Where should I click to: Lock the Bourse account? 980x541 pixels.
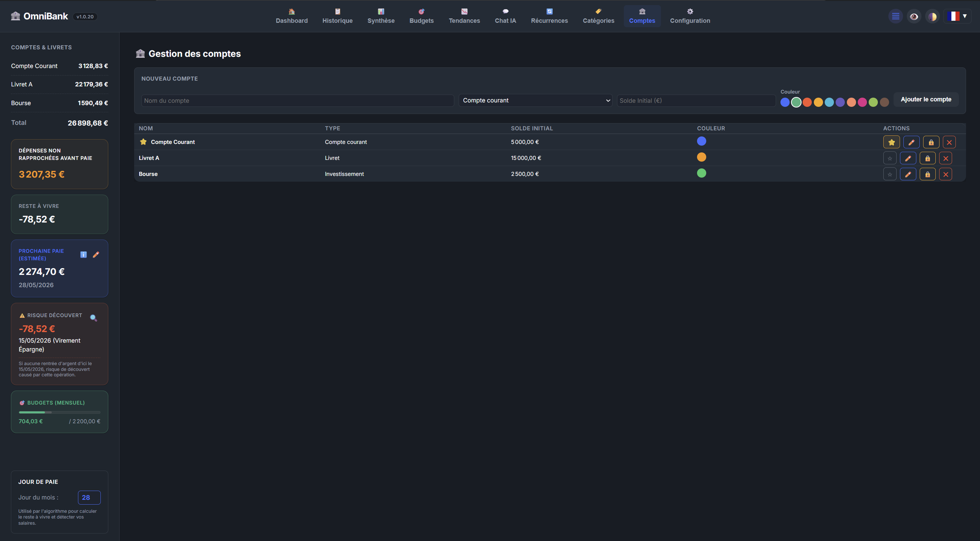pos(928,174)
